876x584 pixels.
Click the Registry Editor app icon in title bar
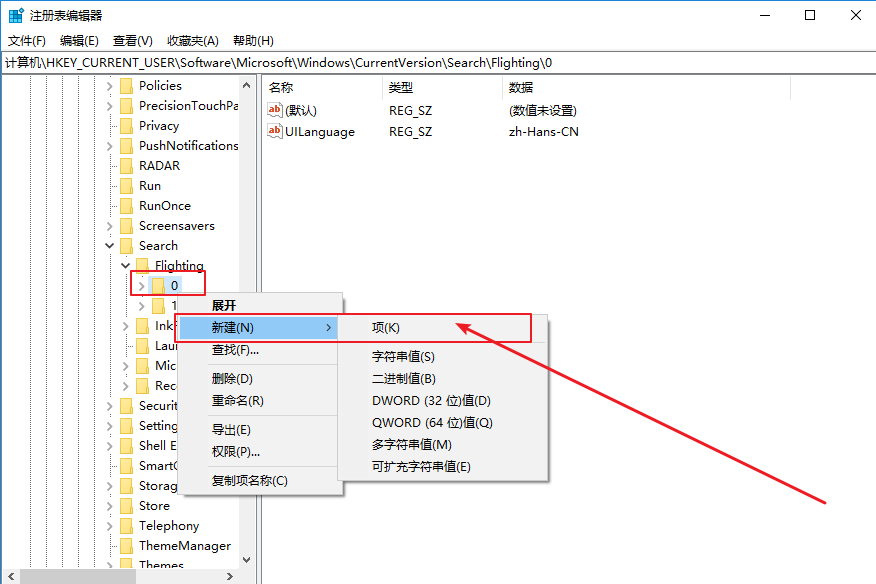tap(17, 15)
